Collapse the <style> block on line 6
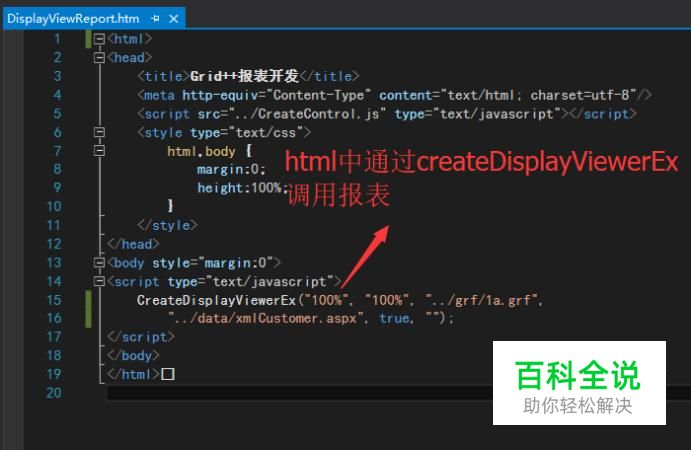Screen dimensions: 691x450 [x=99, y=132]
